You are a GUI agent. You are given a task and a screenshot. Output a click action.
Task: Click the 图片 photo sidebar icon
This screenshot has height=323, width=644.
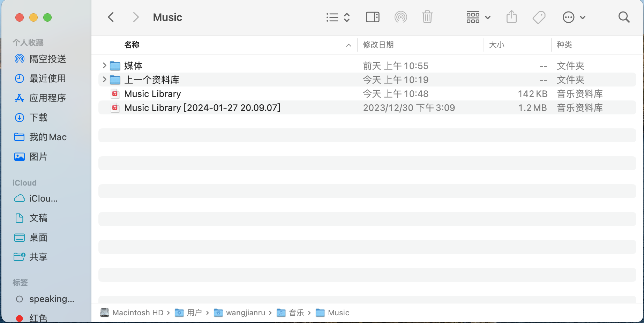pyautogui.click(x=20, y=157)
